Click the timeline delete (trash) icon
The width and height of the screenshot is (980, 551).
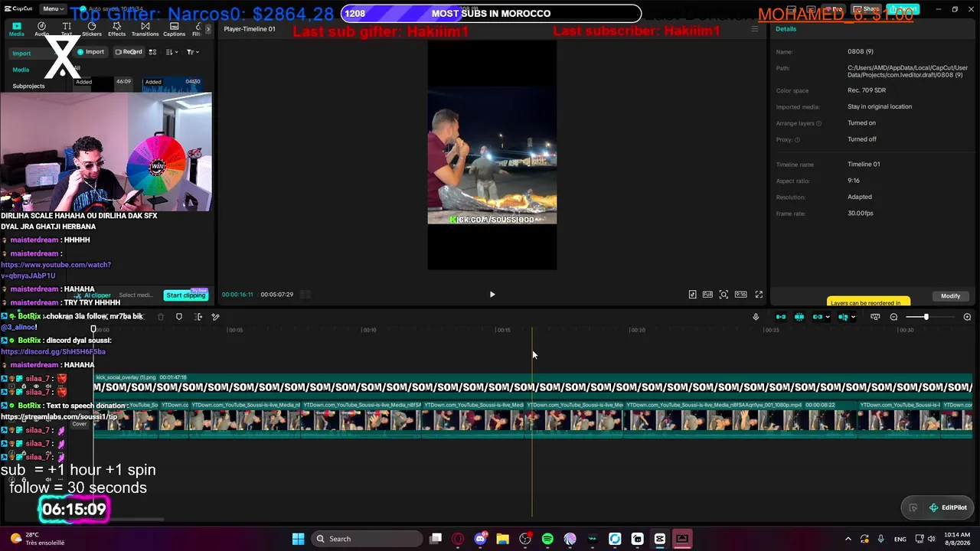161,317
